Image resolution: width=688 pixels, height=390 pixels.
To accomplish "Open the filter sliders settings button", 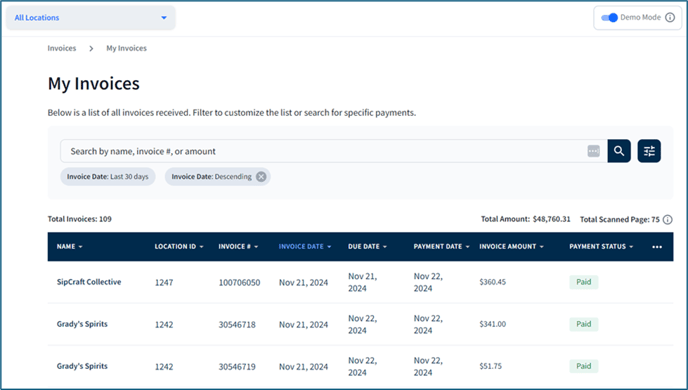I will pyautogui.click(x=649, y=151).
